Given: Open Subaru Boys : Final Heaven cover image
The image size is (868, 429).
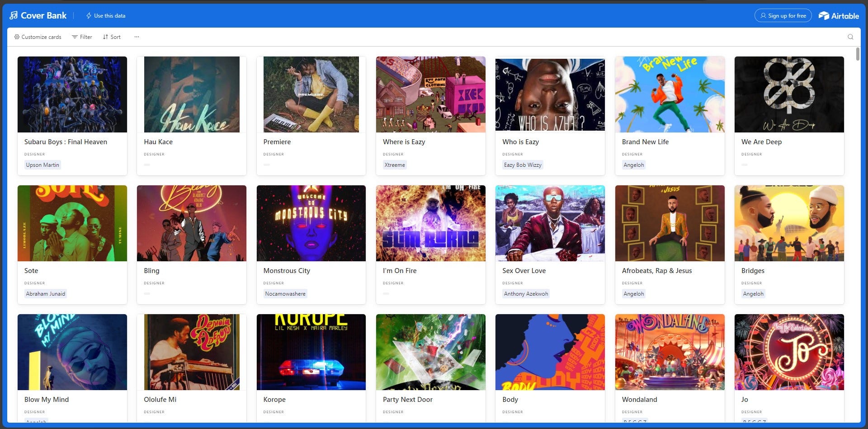Looking at the screenshot, I should (x=72, y=94).
